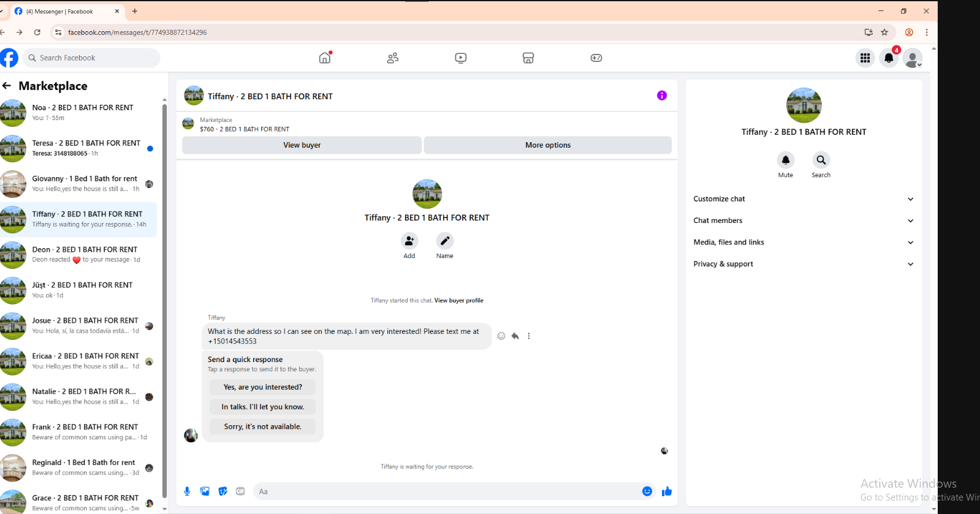Image resolution: width=980 pixels, height=514 pixels.
Task: Add people to the chat
Action: pos(409,241)
